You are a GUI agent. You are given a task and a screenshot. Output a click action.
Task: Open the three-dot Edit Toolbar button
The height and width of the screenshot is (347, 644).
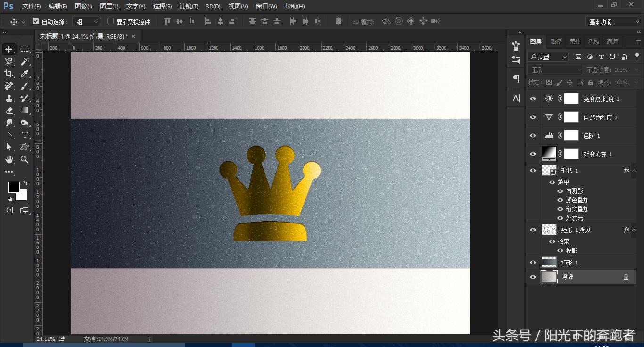point(9,172)
